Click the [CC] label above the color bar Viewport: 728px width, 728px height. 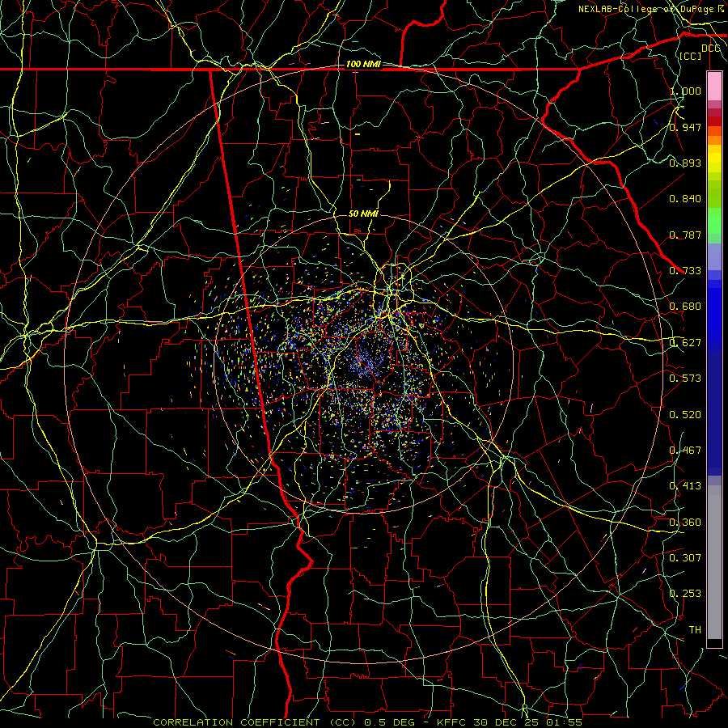[x=690, y=56]
